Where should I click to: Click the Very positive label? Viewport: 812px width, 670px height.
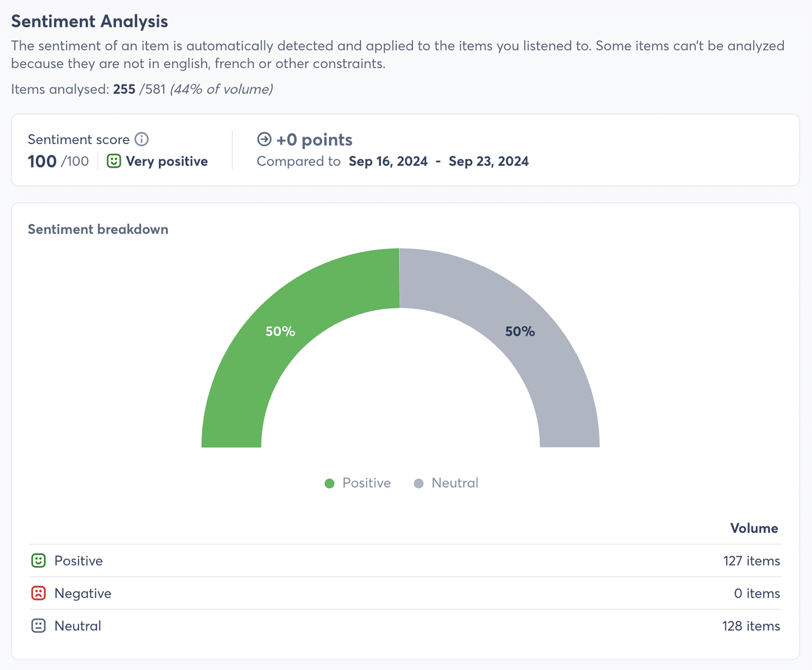167,161
